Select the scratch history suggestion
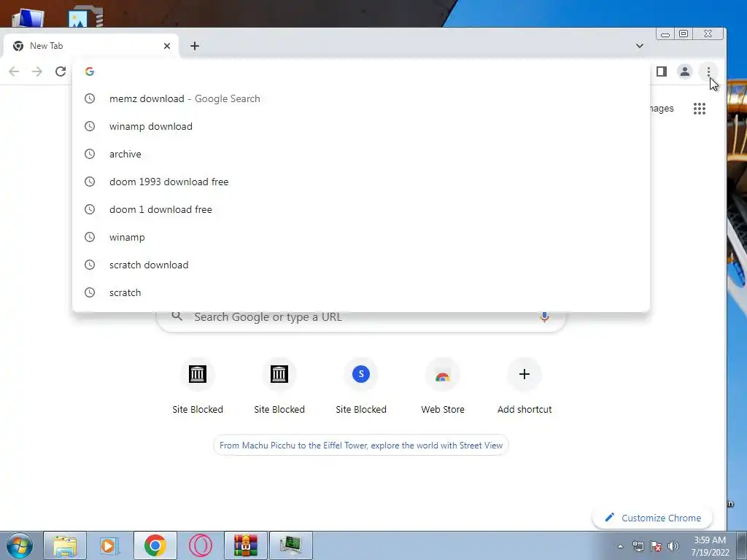This screenshot has height=560, width=747. [361, 292]
